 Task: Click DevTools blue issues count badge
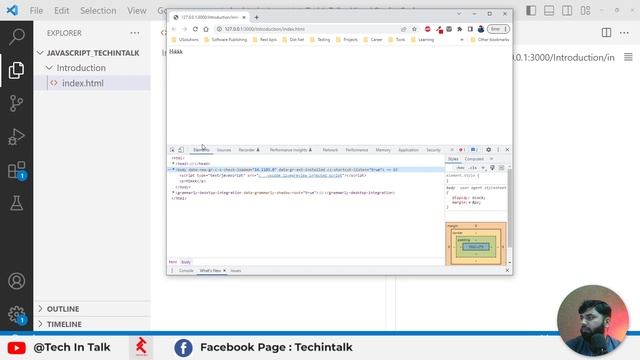474,150
